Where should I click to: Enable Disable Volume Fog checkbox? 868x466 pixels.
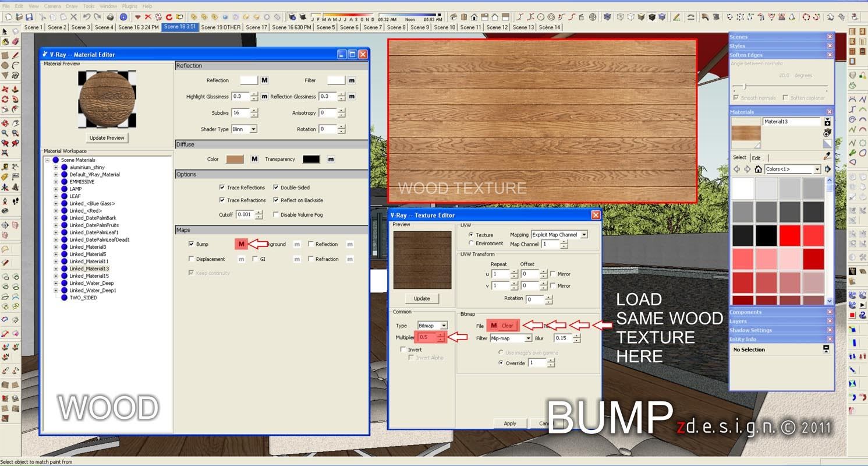[275, 214]
